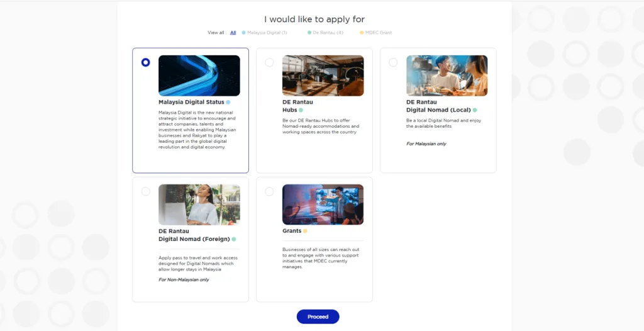Image resolution: width=644 pixels, height=331 pixels.
Task: Click the Grants description about MDEC initiatives
Action: 320,258
